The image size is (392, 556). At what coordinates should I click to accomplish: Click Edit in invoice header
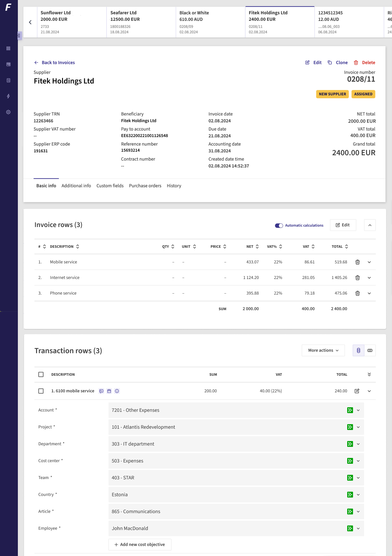pyautogui.click(x=313, y=63)
